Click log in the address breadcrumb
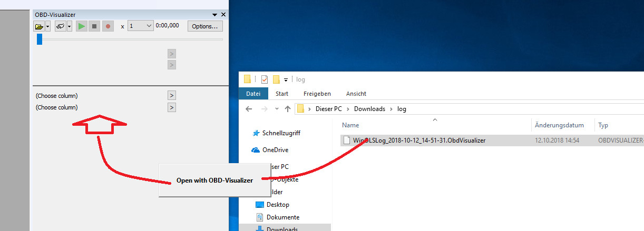 coord(402,109)
